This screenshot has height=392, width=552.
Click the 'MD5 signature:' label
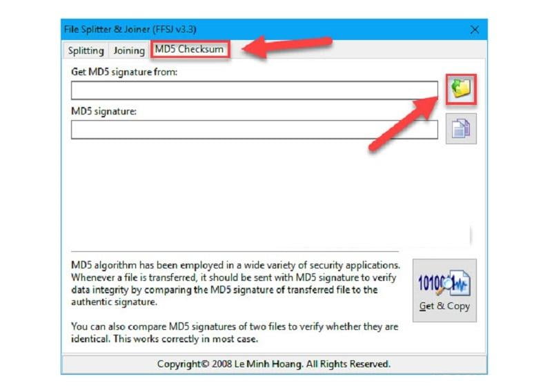click(104, 111)
